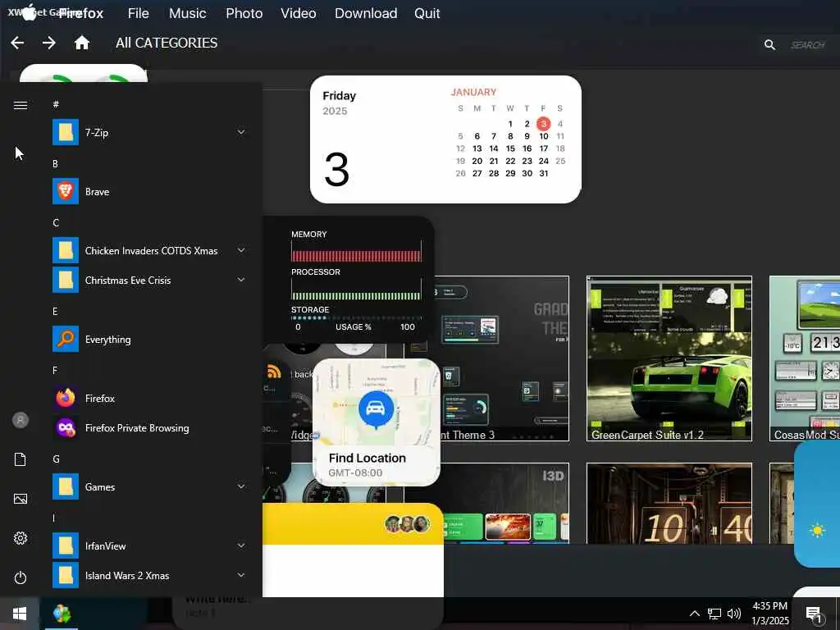840x630 pixels.
Task: Click the RSS feed icon
Action: coord(274,371)
